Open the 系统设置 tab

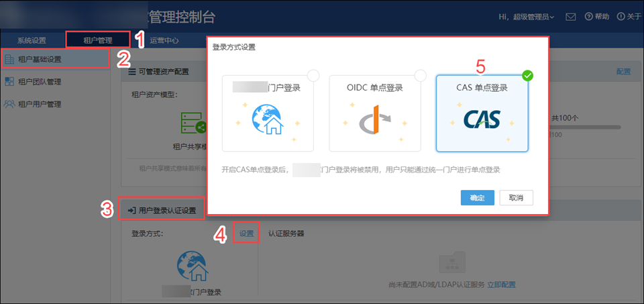(32, 40)
